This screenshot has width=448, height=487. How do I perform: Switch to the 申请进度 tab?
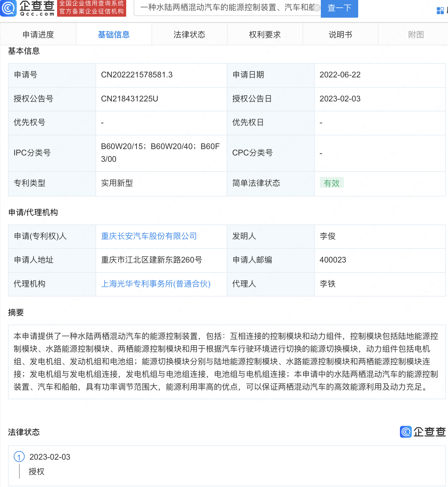tap(38, 34)
